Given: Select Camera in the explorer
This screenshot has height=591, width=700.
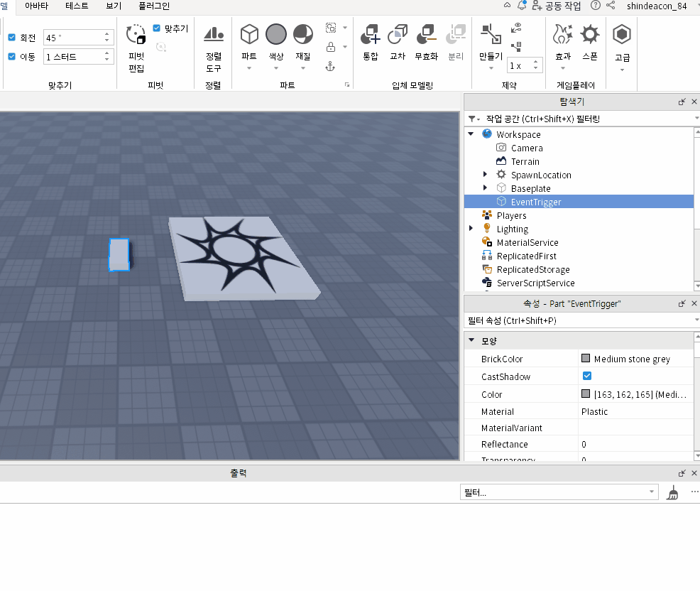Looking at the screenshot, I should point(527,148).
